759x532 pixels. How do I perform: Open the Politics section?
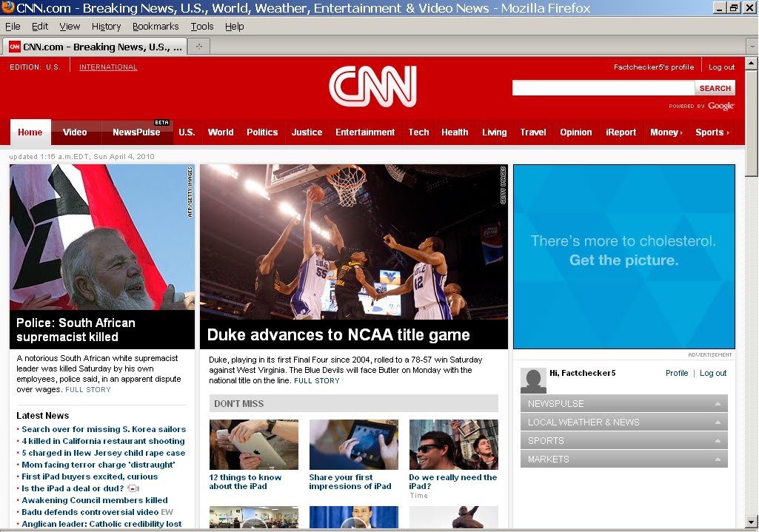[x=262, y=132]
